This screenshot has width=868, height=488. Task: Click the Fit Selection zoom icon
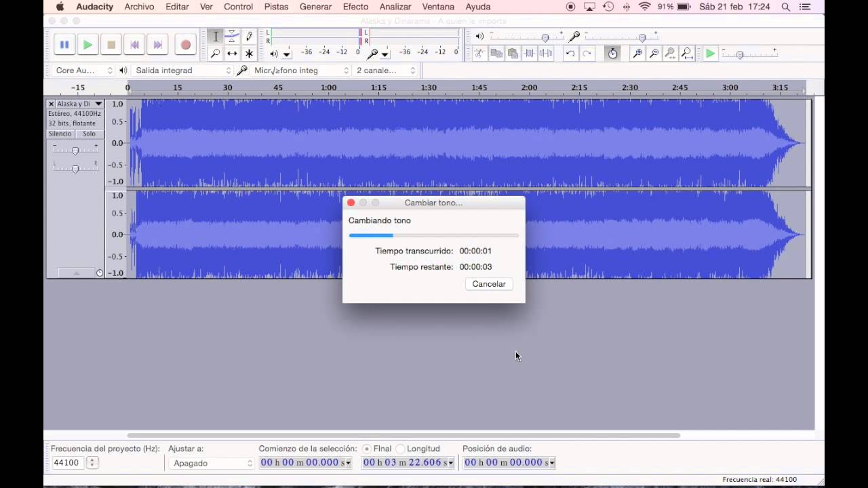(x=670, y=53)
